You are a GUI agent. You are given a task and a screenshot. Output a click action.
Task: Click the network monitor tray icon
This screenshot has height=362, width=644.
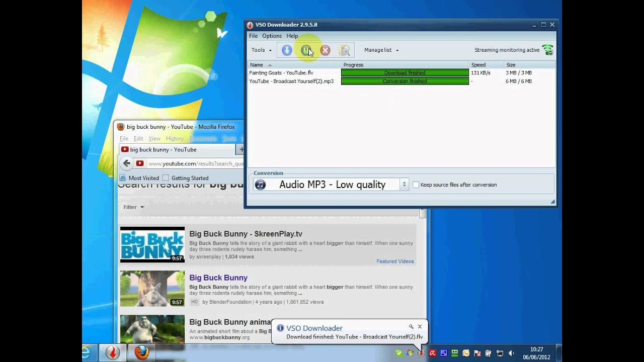pos(500,353)
